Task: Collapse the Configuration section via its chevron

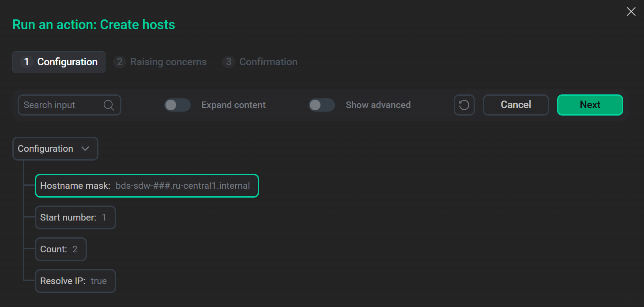Action: pyautogui.click(x=86, y=149)
